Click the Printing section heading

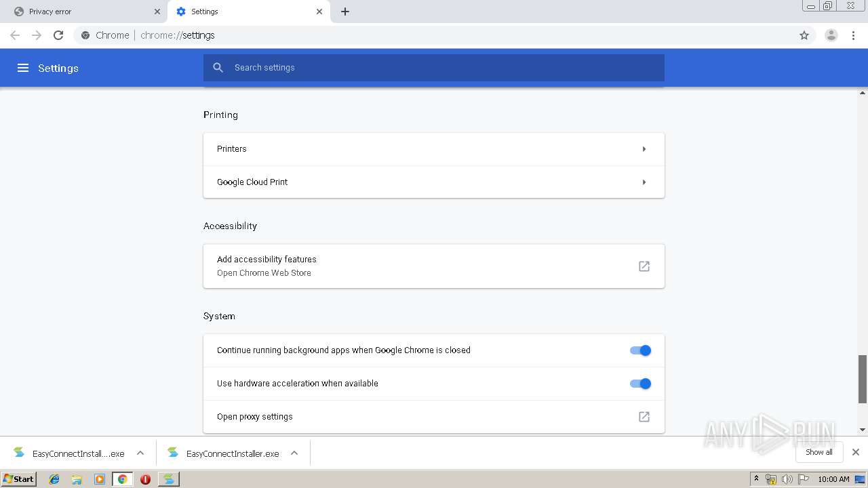click(220, 115)
